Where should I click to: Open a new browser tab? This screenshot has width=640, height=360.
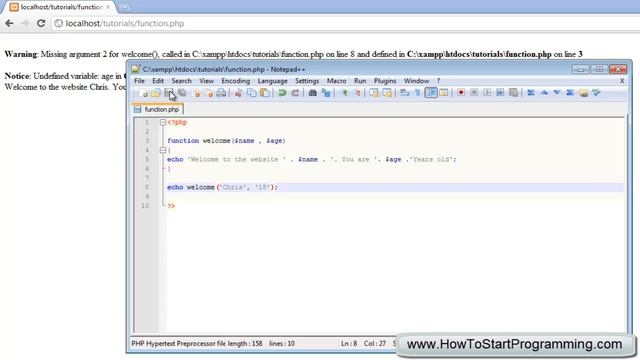[124, 7]
